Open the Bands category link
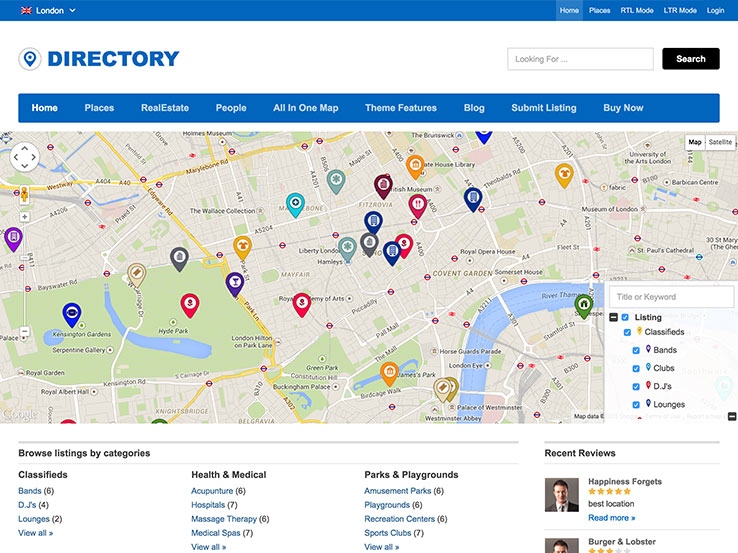The height and width of the screenshot is (553, 738). 30,491
